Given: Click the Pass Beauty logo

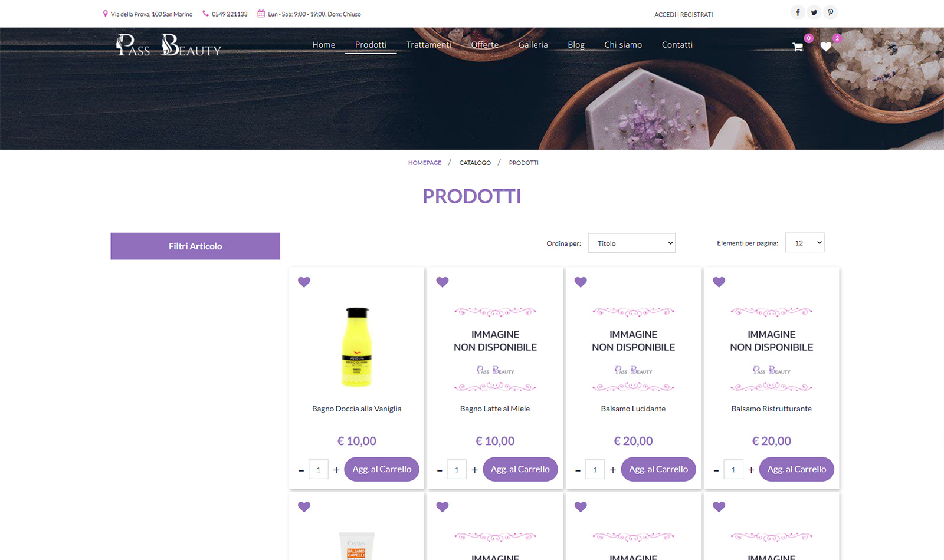Looking at the screenshot, I should click(x=168, y=45).
